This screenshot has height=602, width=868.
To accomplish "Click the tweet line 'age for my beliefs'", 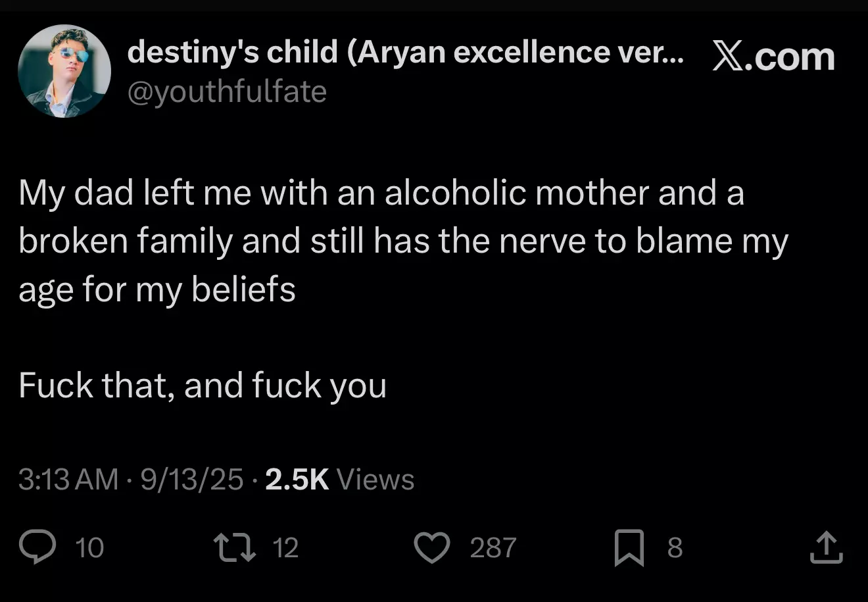I will click(x=157, y=289).
